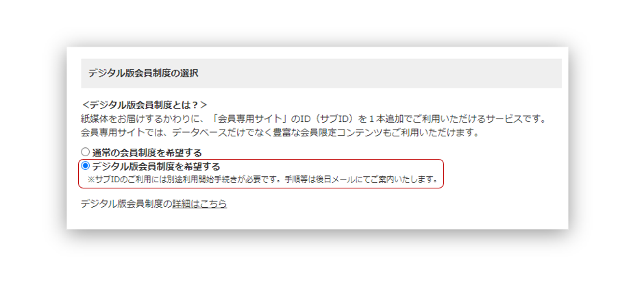Click the ※サブIDのご利用には note text
This screenshot has width=644, height=283.
click(x=129, y=180)
